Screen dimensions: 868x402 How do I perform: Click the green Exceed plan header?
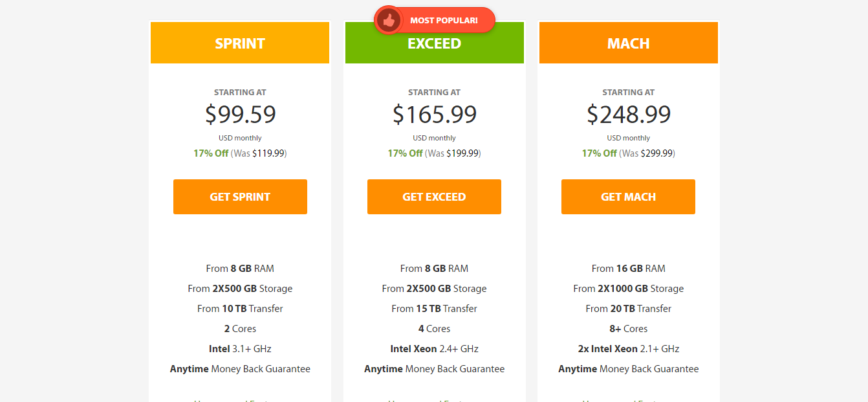coord(434,44)
